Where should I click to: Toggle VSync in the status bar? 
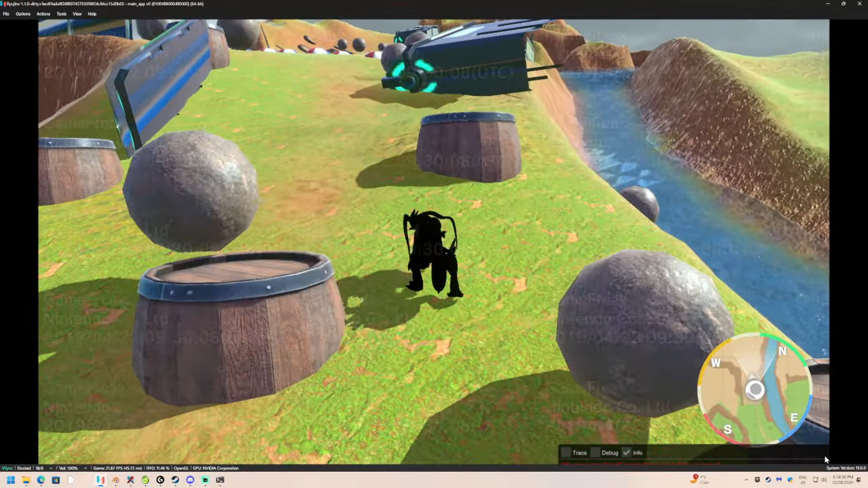tap(7, 468)
